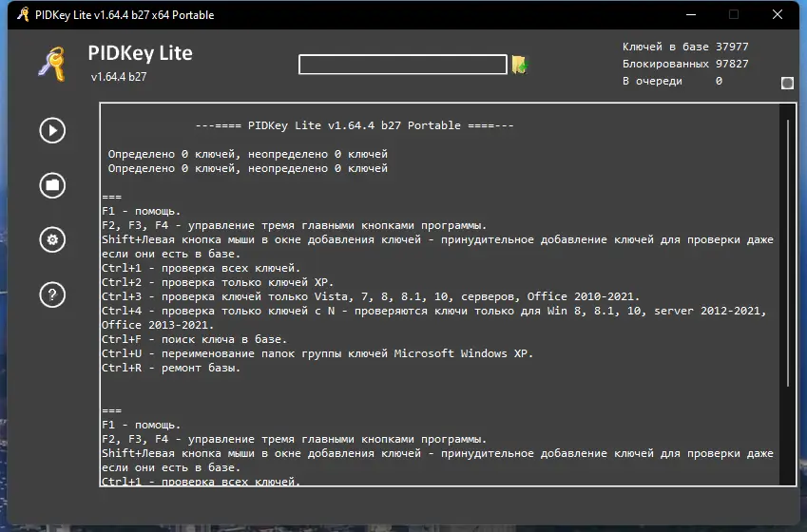Click the first "Shift+Левая кнопка мыши" line
807x532 pixels.
click(437, 239)
